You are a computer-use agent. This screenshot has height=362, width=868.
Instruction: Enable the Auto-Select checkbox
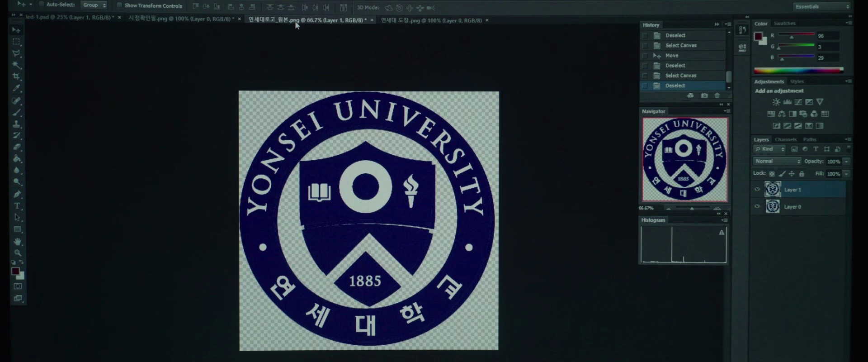tap(42, 5)
